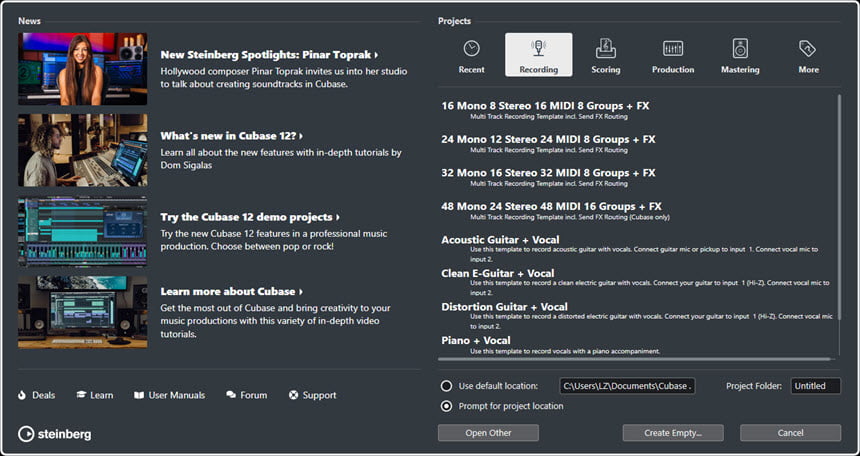Screen dimensions: 860x456
Task: Select the Recording microphone icon
Action: 539,47
